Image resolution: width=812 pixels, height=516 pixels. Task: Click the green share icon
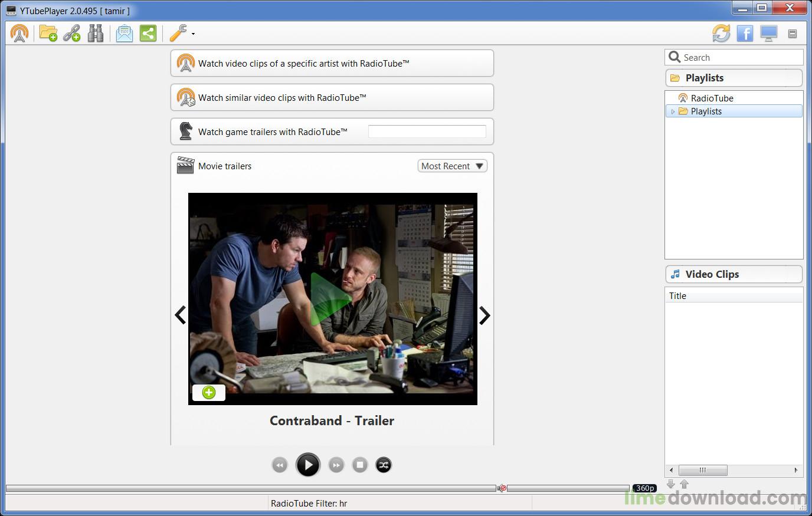click(148, 33)
